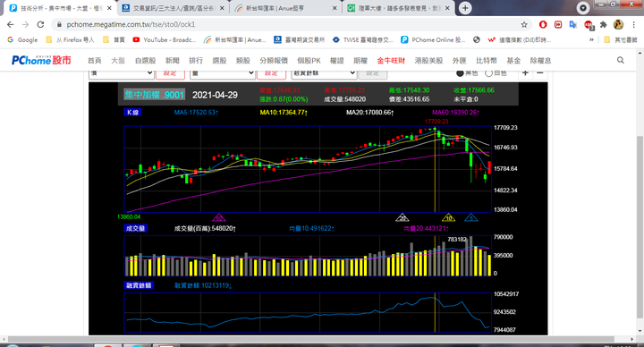Open a new browser tab
Image resolution: width=644 pixels, height=347 pixels.
click(465, 8)
